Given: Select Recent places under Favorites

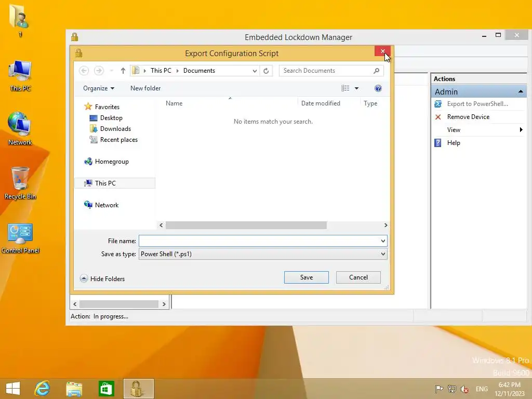Looking at the screenshot, I should (119, 139).
